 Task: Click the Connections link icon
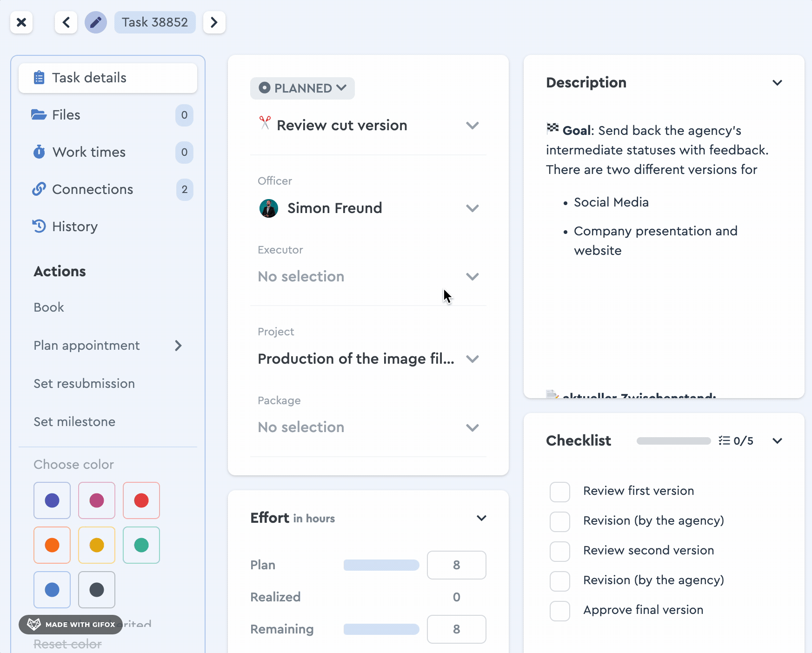tap(39, 189)
